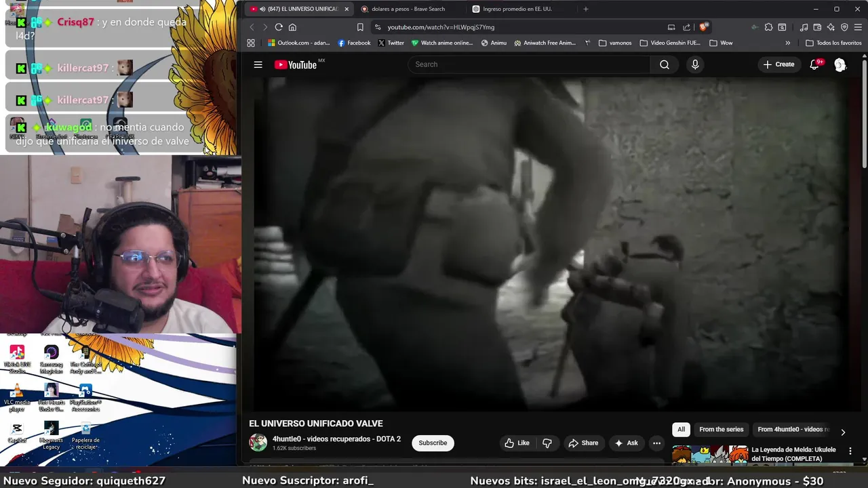
Task: Click the share page icon in address bar
Action: (686, 27)
